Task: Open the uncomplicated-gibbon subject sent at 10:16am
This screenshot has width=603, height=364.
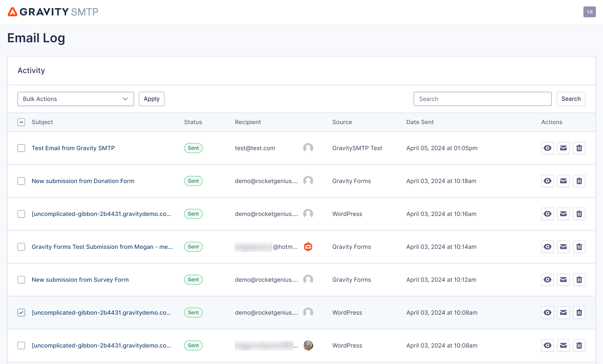Action: point(101,214)
